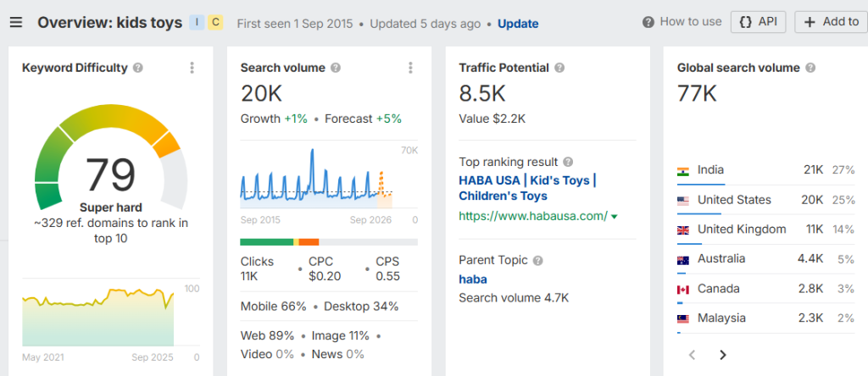868x376 pixels.
Task: Click the Traffic Potential help icon
Action: coord(559,68)
